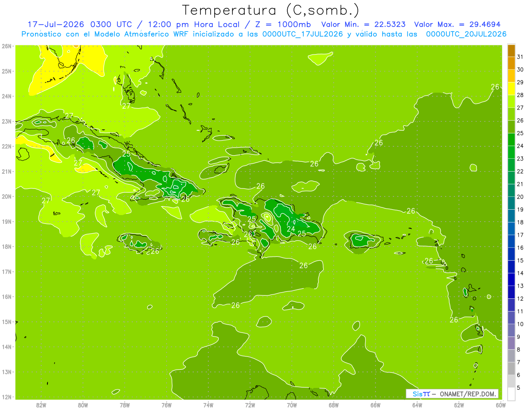532x411 pixels.
Task: Click the '0000UTC_20JUL2026' valid-until time
Action: click(466, 34)
